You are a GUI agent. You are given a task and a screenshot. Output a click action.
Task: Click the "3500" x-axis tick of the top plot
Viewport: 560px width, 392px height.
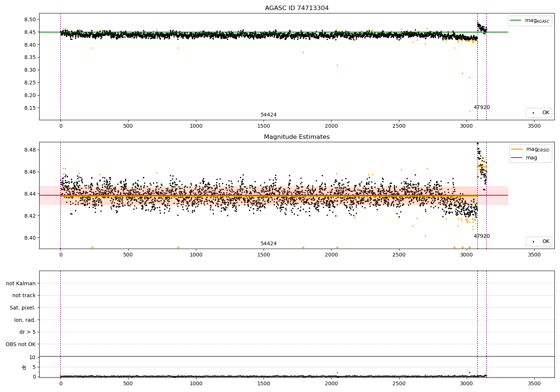pyautogui.click(x=534, y=126)
